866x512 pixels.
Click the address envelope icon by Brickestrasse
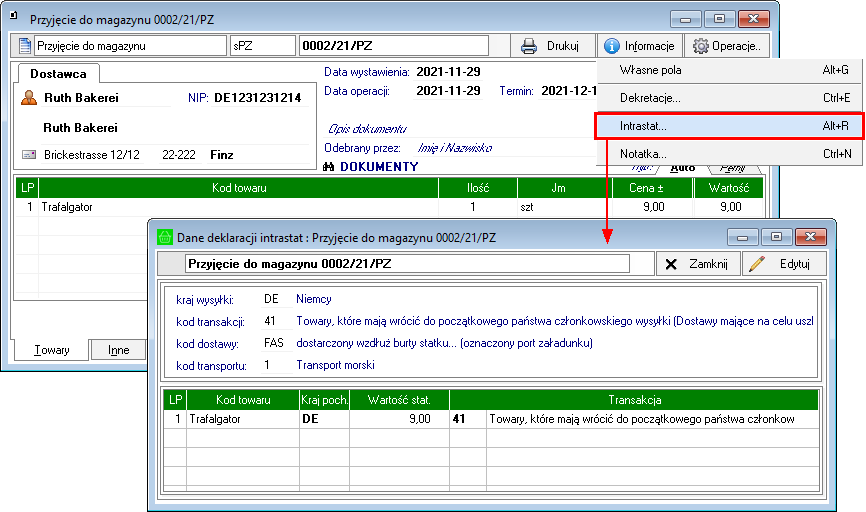29,156
